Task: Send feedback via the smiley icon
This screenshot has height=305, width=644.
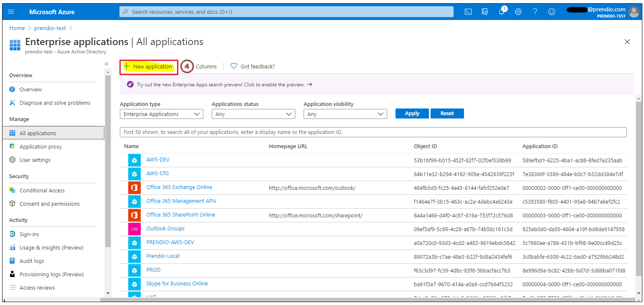Action: (x=551, y=12)
